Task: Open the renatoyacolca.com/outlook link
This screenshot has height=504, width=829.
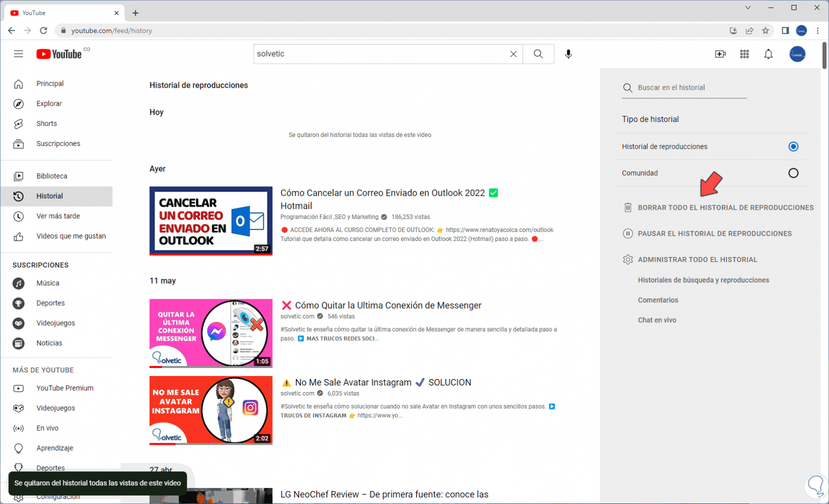Action: click(x=499, y=230)
